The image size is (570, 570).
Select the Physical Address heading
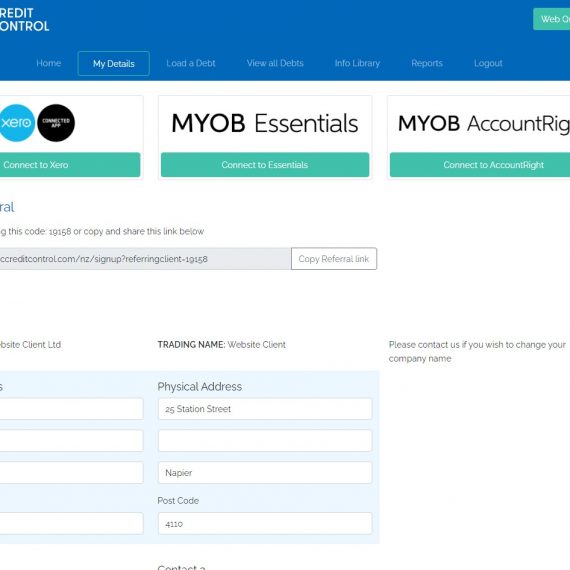pos(200,386)
